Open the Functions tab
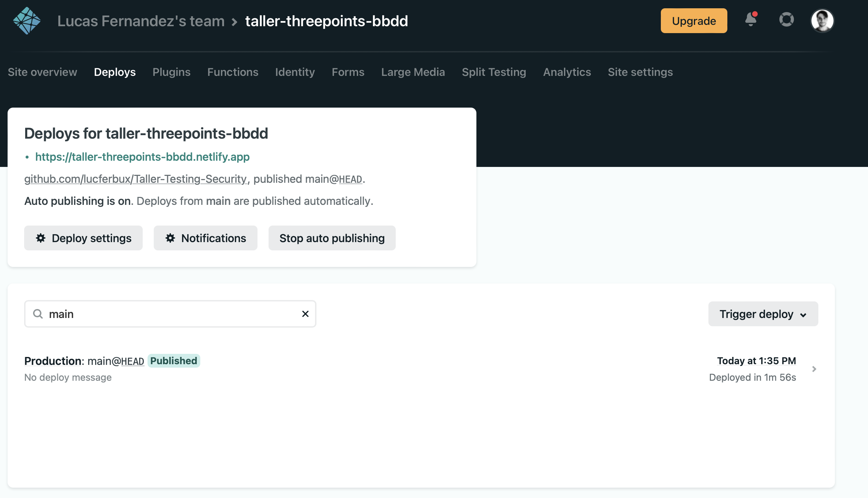Image resolution: width=868 pixels, height=498 pixels. click(x=233, y=72)
